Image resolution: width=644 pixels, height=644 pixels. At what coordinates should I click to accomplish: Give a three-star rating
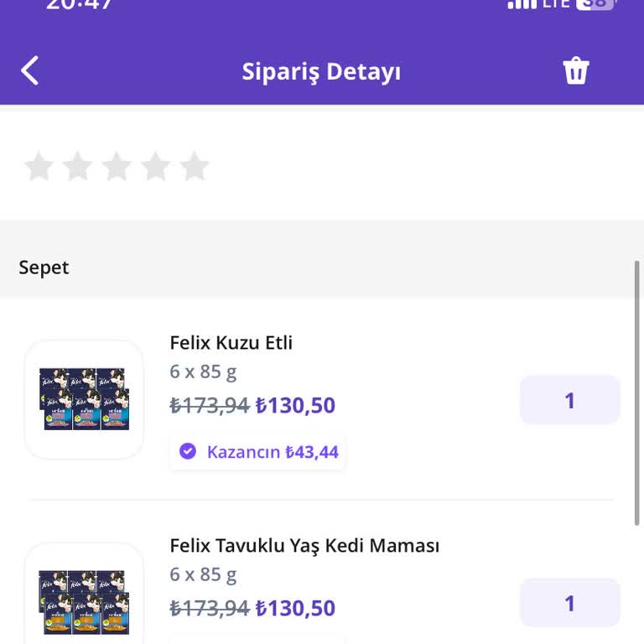117,167
